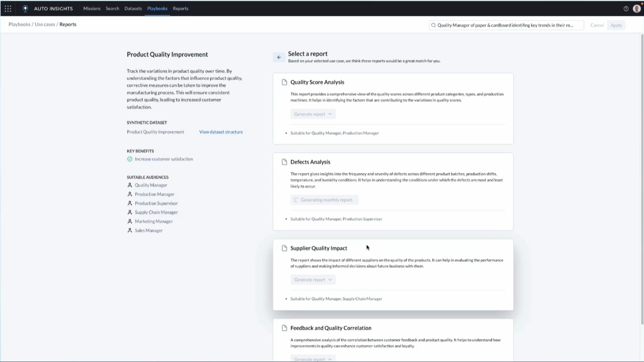The height and width of the screenshot is (362, 644).
Task: Click Suitable for Quality Manager, Production Manager text
Action: click(335, 133)
